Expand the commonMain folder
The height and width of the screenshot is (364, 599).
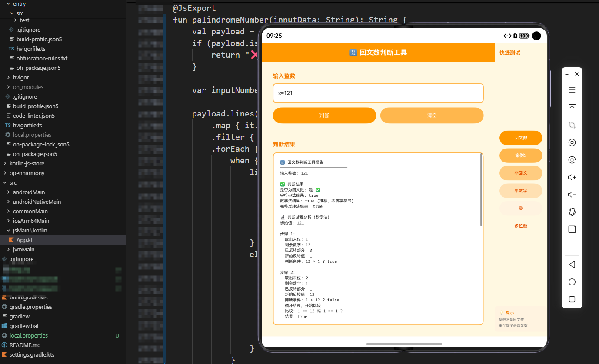pyautogui.click(x=9, y=211)
